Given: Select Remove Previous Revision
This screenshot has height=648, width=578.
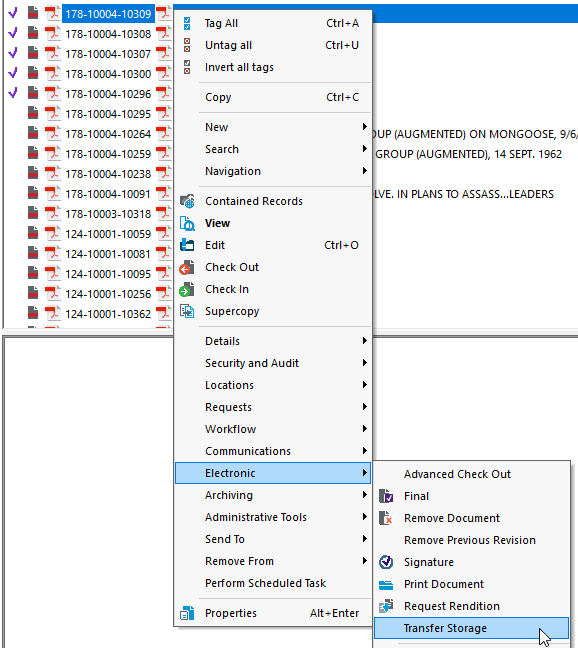Looking at the screenshot, I should click(471, 540).
